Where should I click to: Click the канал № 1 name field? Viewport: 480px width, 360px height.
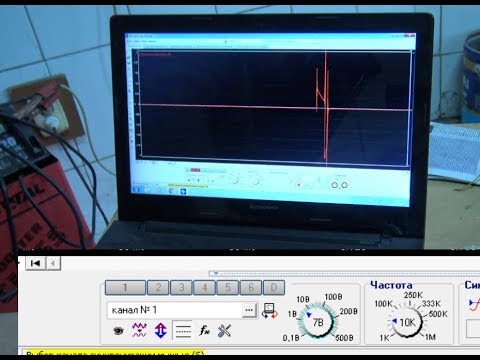click(175, 310)
